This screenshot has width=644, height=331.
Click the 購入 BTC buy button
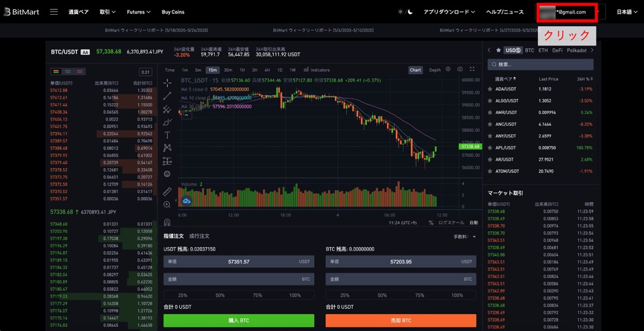tap(239, 320)
